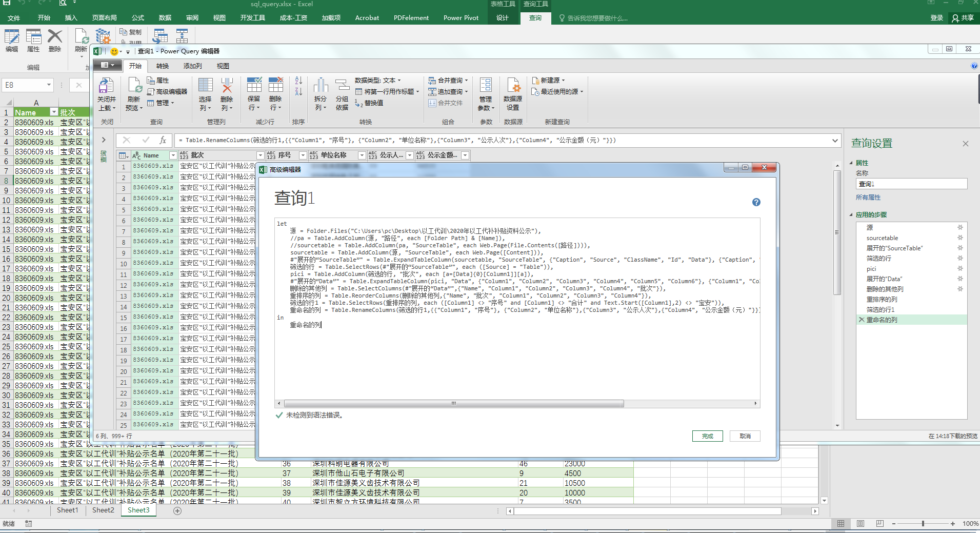Viewport: 980px width, 533px height.
Task: Click the gear icon beside the pici step
Action: click(x=960, y=268)
